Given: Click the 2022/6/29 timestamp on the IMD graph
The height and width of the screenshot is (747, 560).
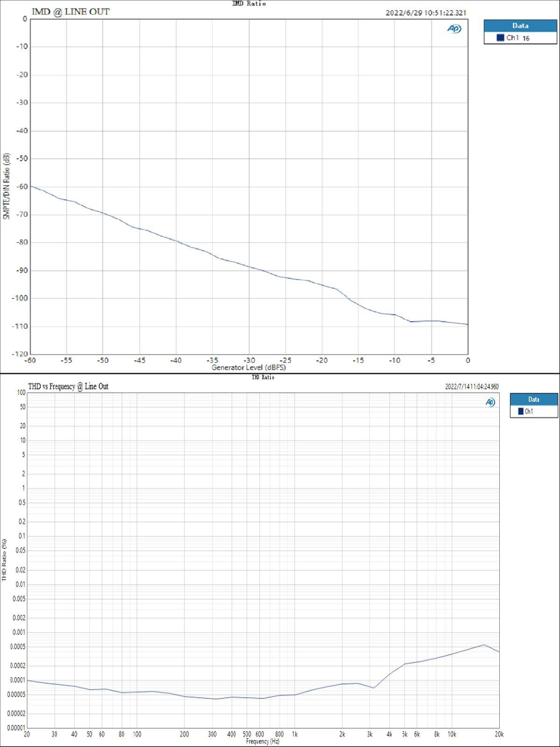Looking at the screenshot, I should pyautogui.click(x=426, y=13).
